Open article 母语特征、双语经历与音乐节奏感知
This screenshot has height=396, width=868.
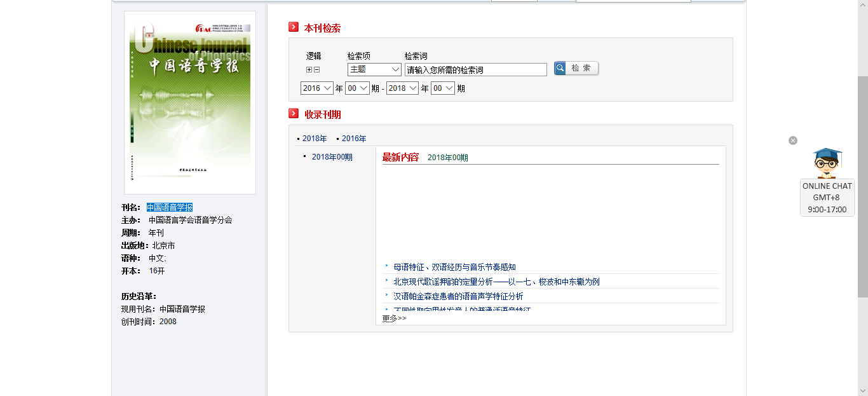454,267
